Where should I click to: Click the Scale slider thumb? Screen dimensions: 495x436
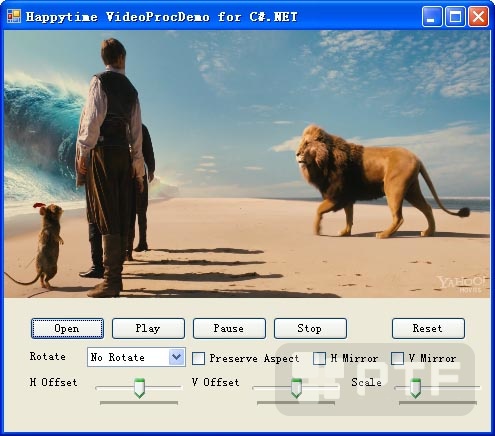point(415,388)
